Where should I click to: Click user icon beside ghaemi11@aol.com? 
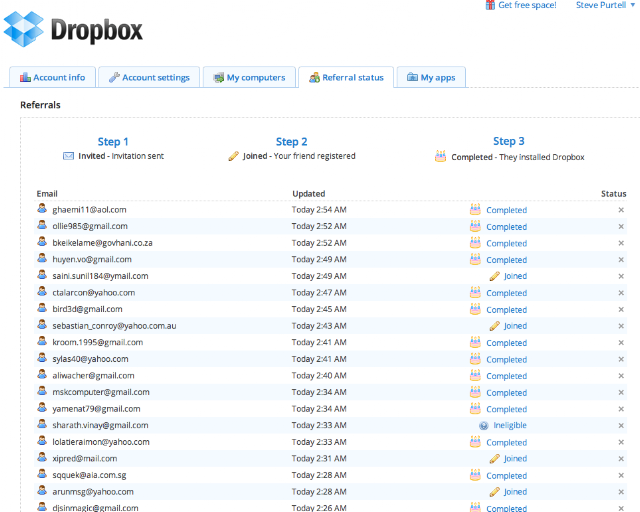click(42, 209)
